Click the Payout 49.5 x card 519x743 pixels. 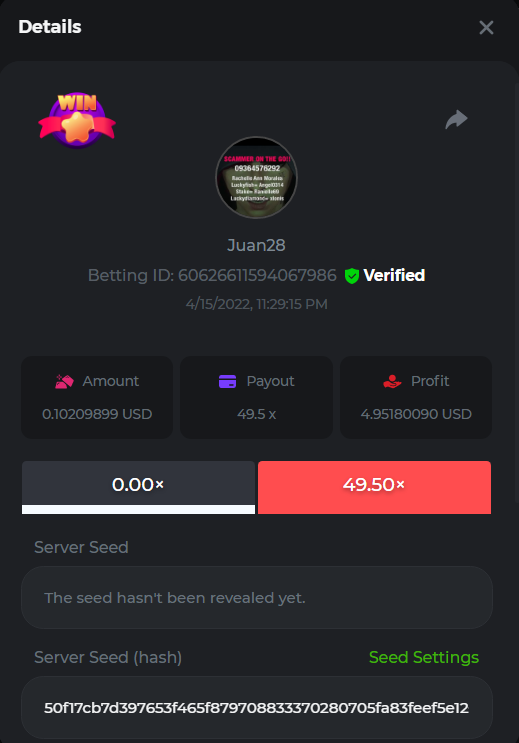point(256,398)
